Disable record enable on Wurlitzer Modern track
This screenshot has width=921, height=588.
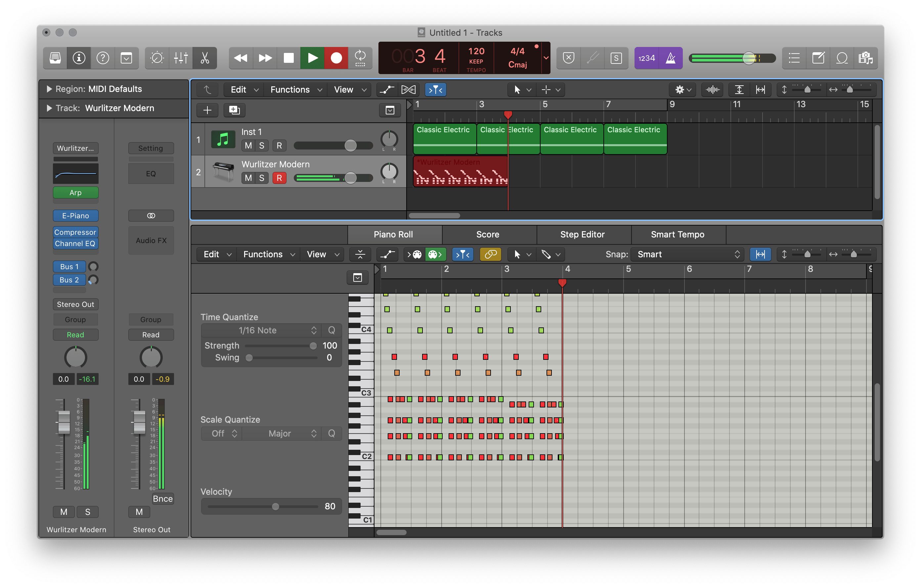point(279,178)
